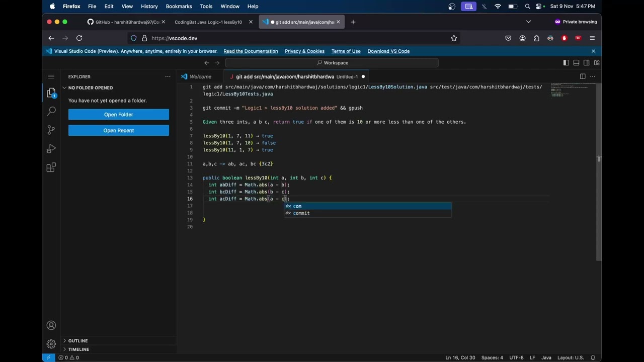Click the Split Editor Right icon
This screenshot has width=644, height=362.
(583, 76)
